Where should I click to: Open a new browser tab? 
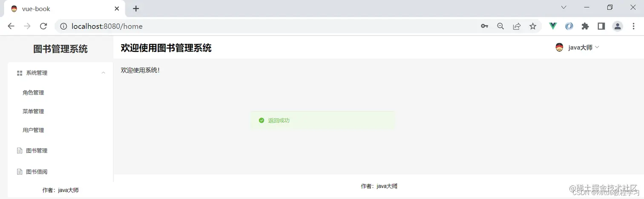[x=136, y=9]
